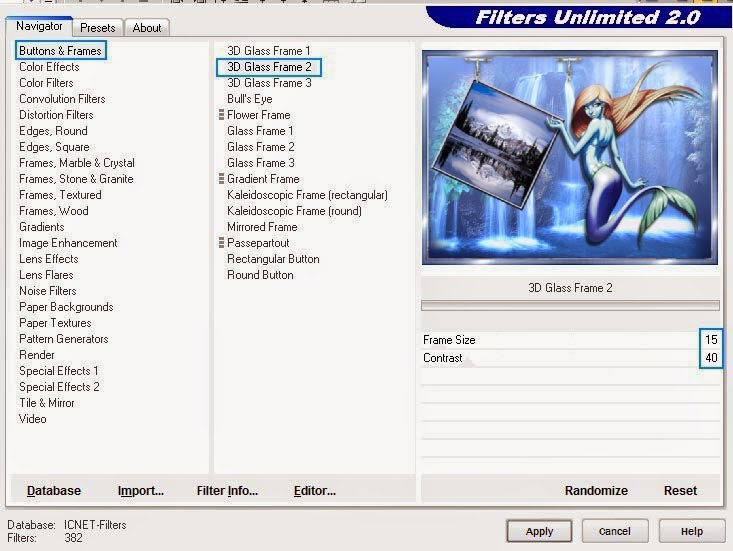
Task: Choose the Flower Frame filter
Action: (x=259, y=114)
